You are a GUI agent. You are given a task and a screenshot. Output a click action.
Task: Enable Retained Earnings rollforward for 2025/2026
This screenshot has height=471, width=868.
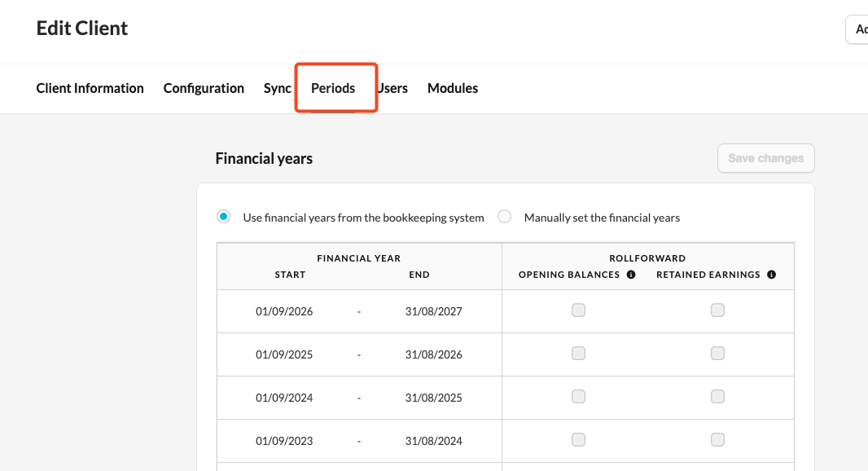click(717, 353)
